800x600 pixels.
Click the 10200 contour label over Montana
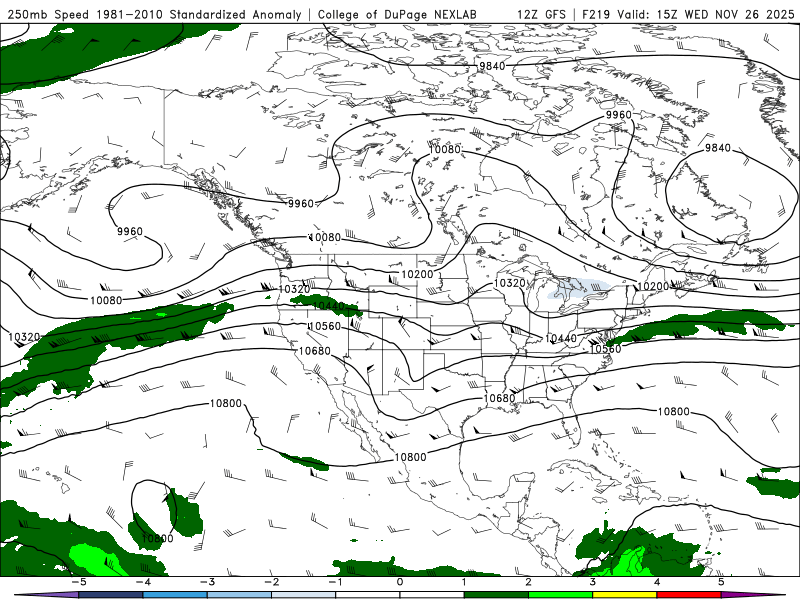(x=417, y=274)
